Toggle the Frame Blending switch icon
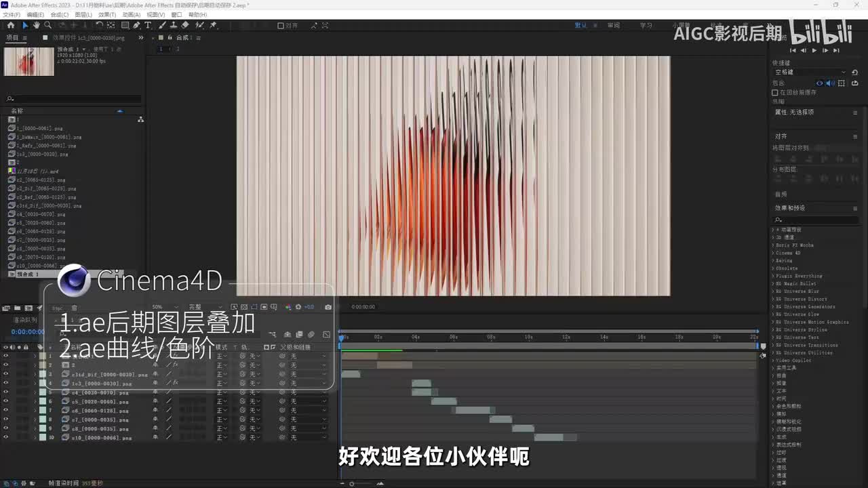868x488 pixels. [x=299, y=334]
